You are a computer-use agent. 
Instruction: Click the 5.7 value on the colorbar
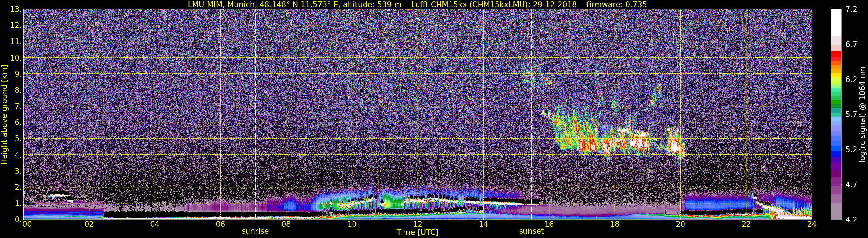(851, 115)
